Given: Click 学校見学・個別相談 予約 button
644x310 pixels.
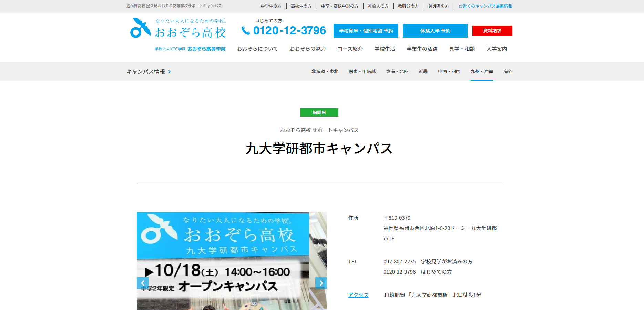Looking at the screenshot, I should pos(366,31).
